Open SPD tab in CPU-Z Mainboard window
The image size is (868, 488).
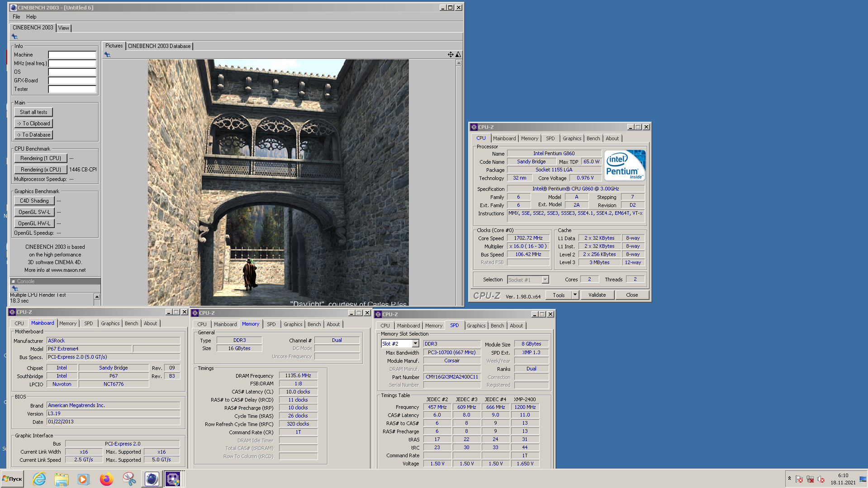[89, 323]
